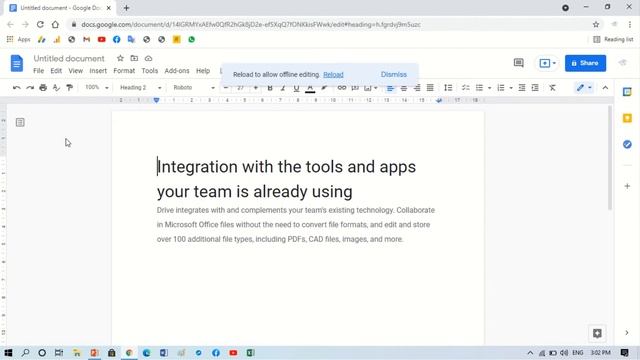Open comment history icon
This screenshot has width=640, height=360.
(518, 63)
